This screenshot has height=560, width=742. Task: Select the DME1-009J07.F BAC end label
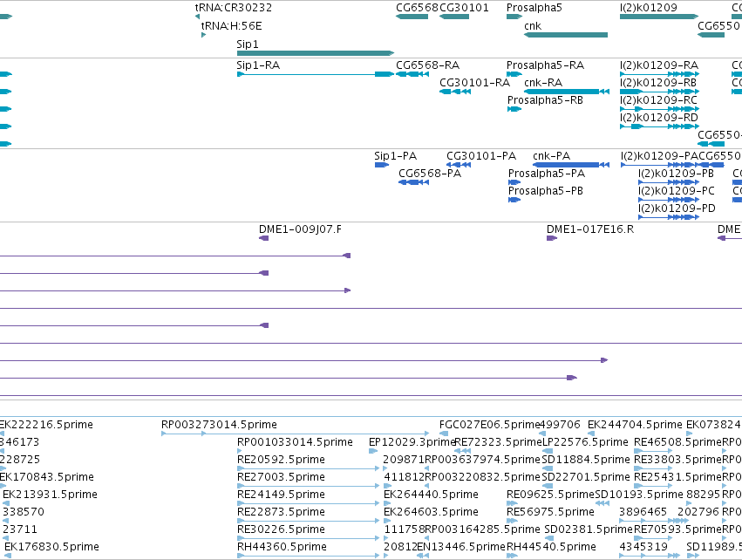[x=300, y=229]
